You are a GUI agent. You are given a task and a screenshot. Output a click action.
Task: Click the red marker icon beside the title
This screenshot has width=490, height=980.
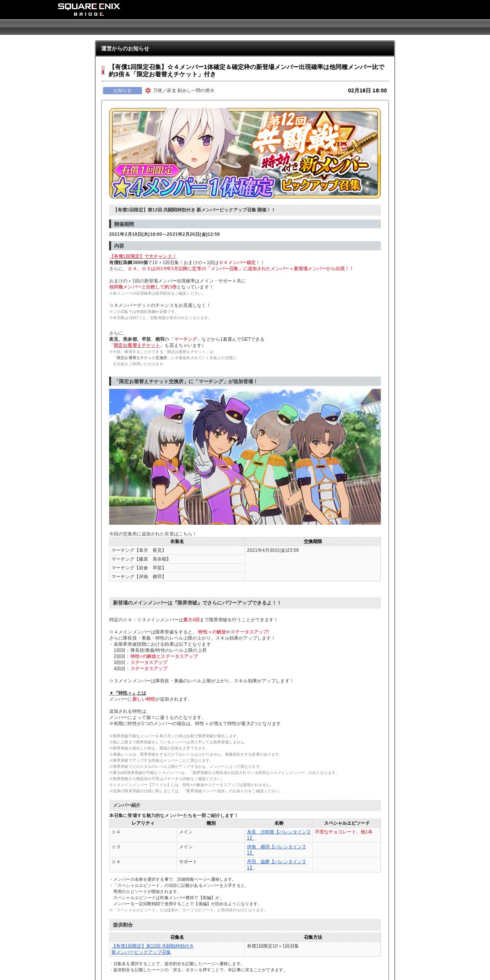click(x=103, y=71)
